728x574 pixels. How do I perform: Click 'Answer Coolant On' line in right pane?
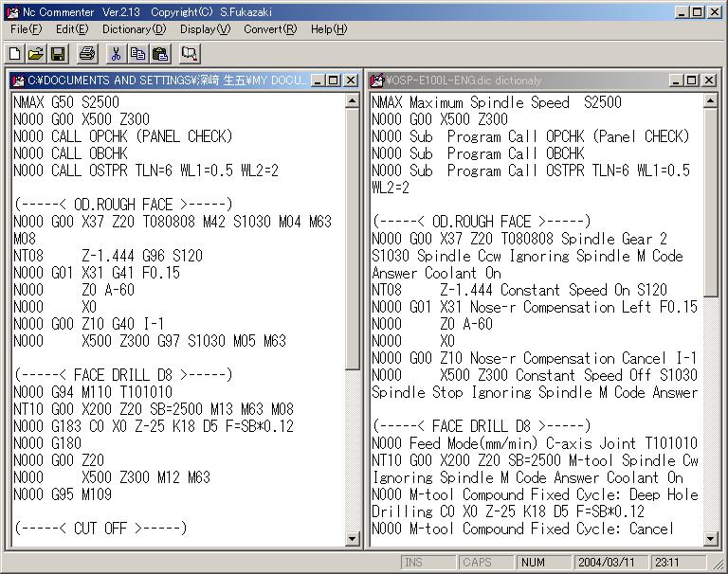pyautogui.click(x=436, y=273)
